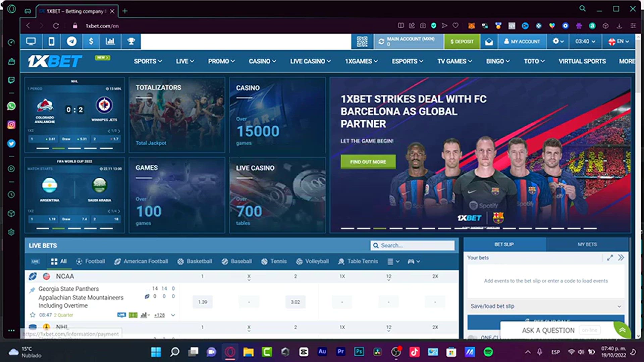Open statistics chart for Georgia State match
Viewport: 644px width, 362px height.
tap(145, 315)
